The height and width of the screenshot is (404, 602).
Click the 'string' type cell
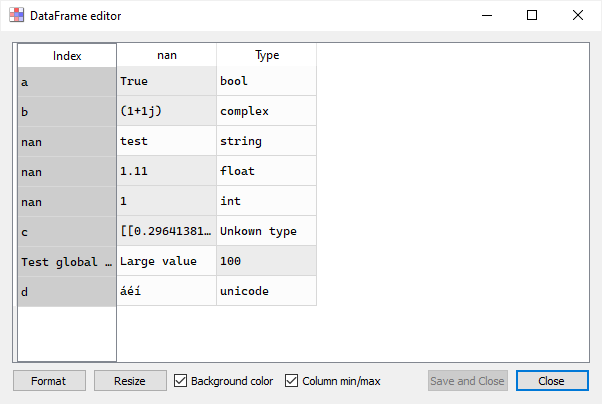click(x=267, y=141)
